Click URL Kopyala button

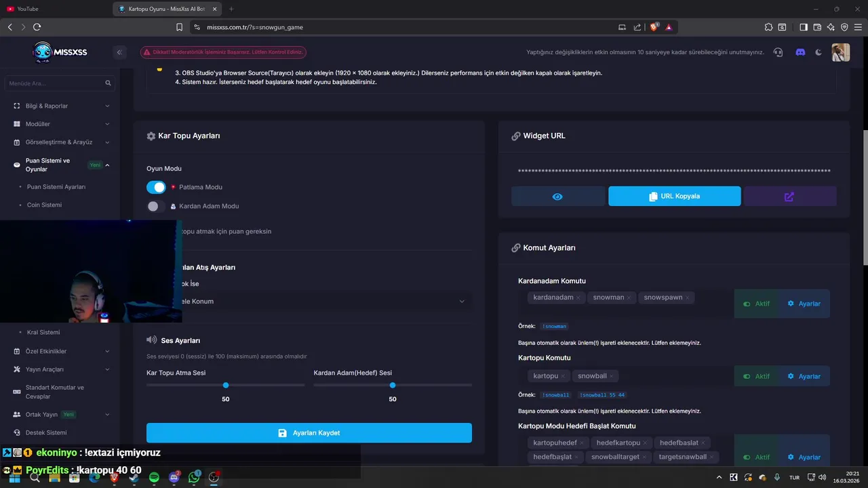click(x=674, y=197)
